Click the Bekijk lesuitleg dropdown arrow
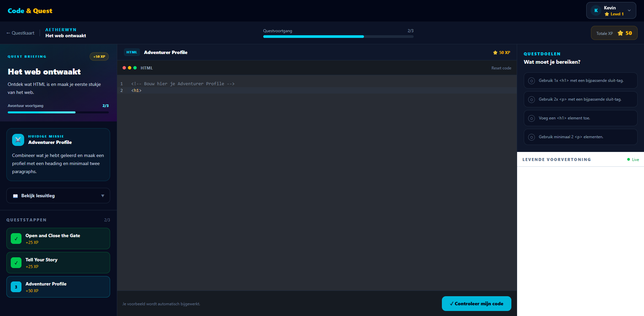The width and height of the screenshot is (644, 316). [x=103, y=196]
